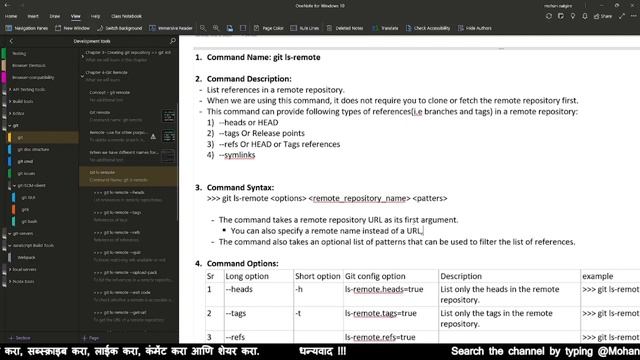
Task: Expand the API Testing tools section group
Action: 10,89
